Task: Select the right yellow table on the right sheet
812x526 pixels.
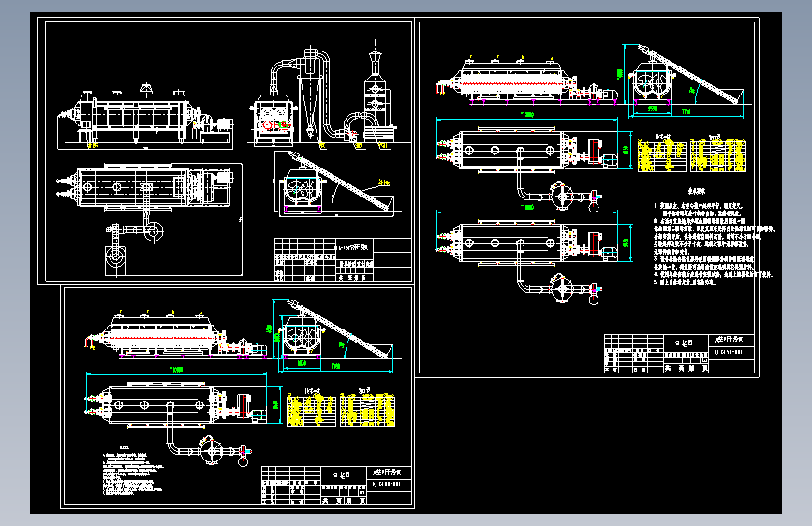Action: pyautogui.click(x=717, y=154)
